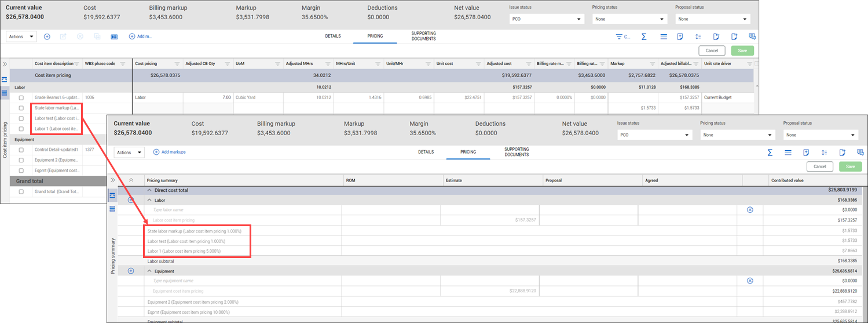The image size is (868, 323).
Task: Open Actions dropdown in back window
Action: tap(21, 37)
